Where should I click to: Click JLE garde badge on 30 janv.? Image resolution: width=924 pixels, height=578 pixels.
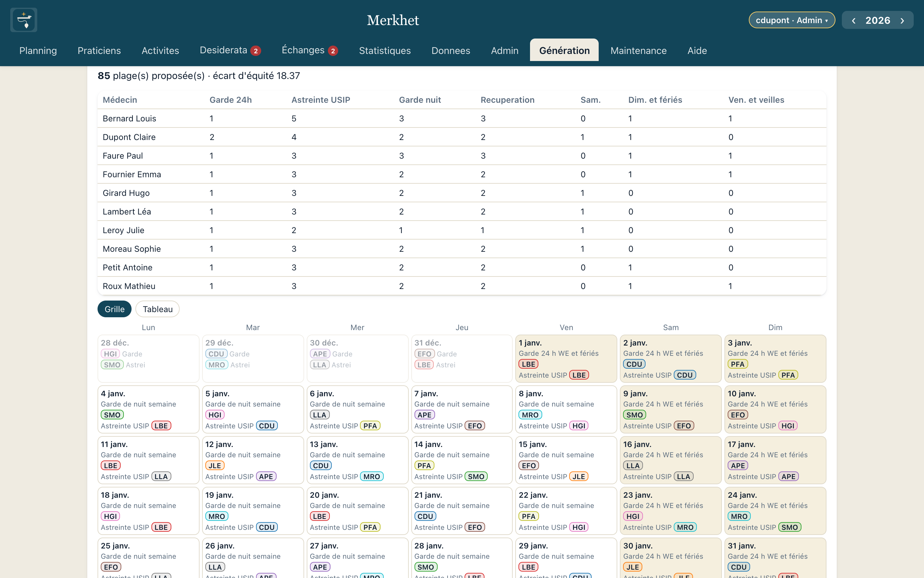point(633,567)
